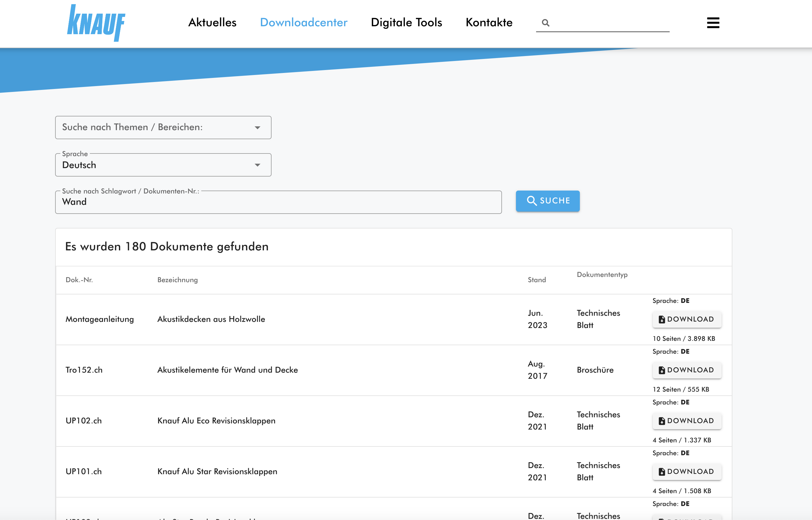Go to Digitale Tools menu
This screenshot has width=812, height=520.
406,22
